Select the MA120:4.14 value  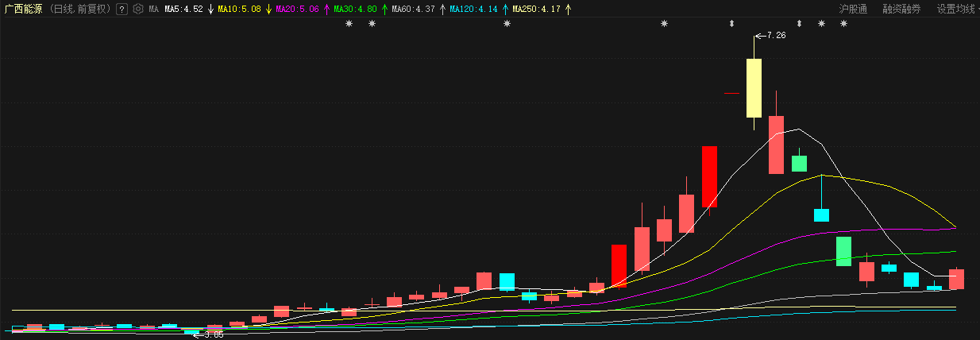click(473, 10)
